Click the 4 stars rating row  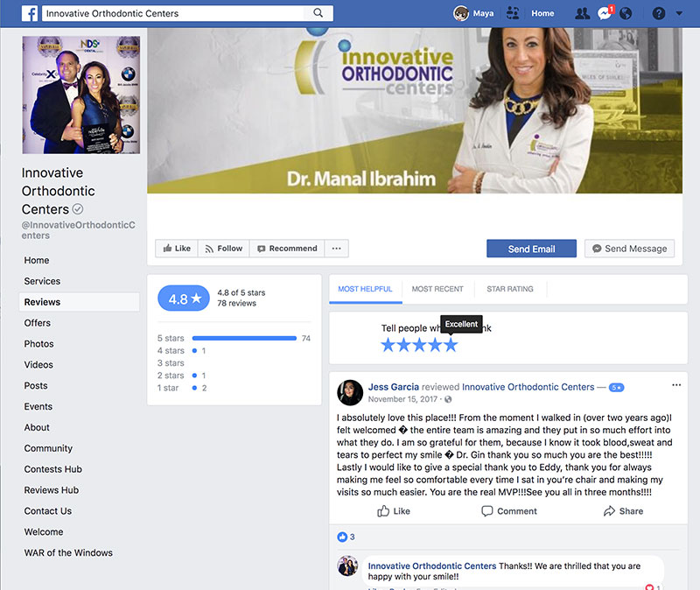(x=182, y=351)
